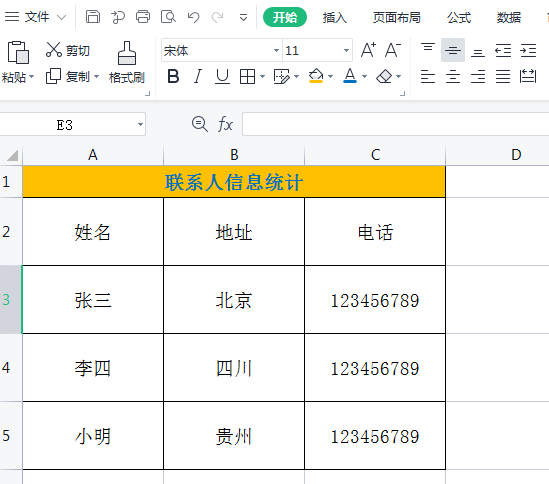Toggle Underline formatting

(x=222, y=76)
